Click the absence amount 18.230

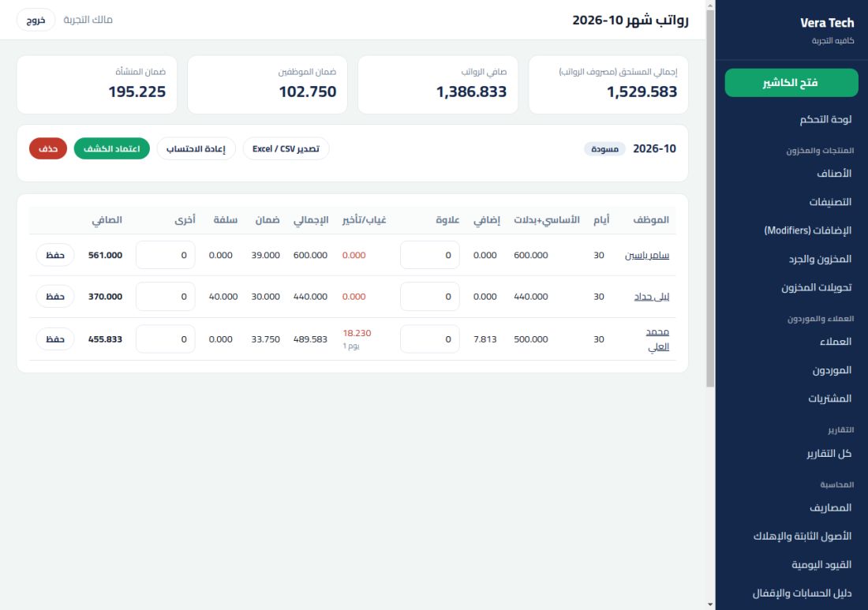357,333
